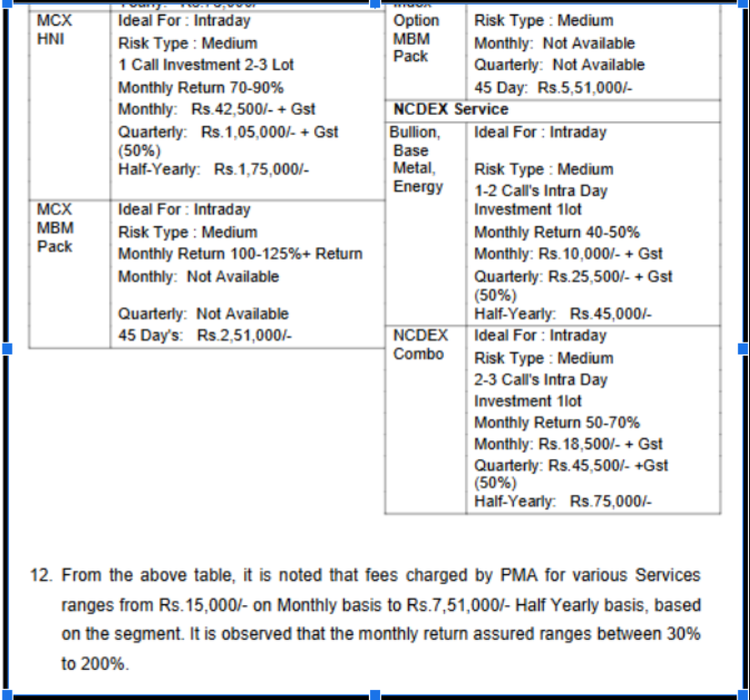Click the 45 Day's Rs.2,51,000/- text
This screenshot has height=700, width=750.
(x=205, y=335)
